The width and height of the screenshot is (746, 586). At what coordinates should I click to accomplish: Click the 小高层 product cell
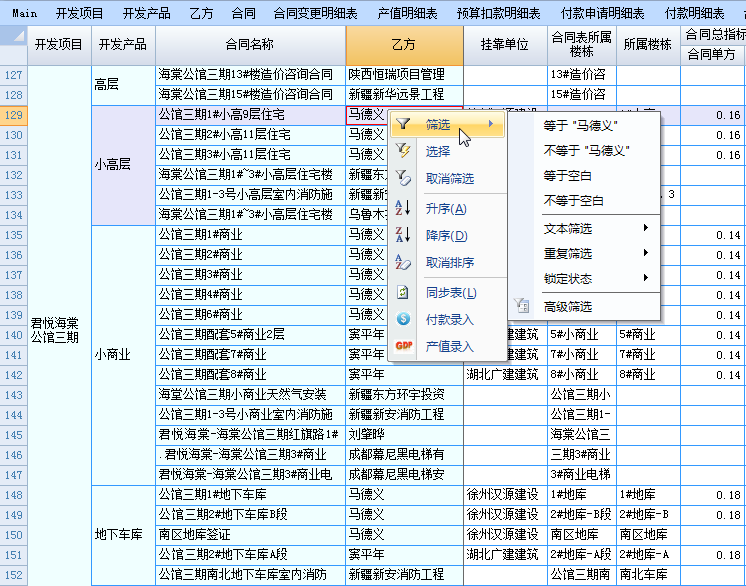(x=123, y=165)
